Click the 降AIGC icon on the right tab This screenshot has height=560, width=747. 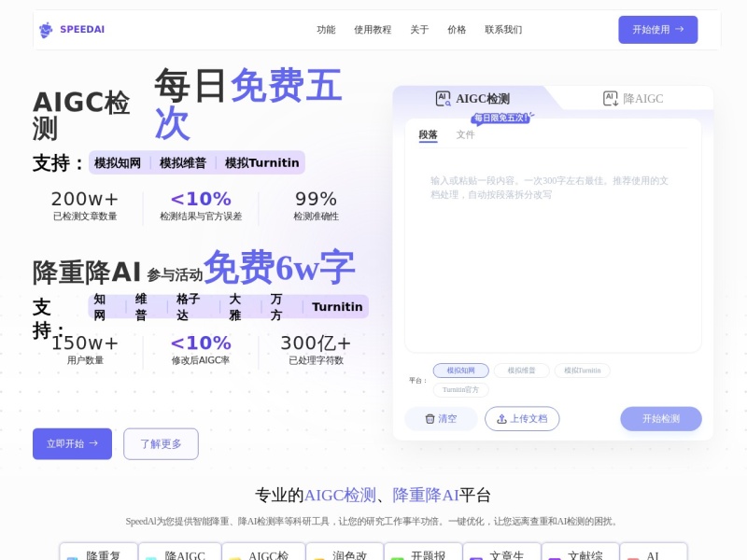(x=610, y=98)
